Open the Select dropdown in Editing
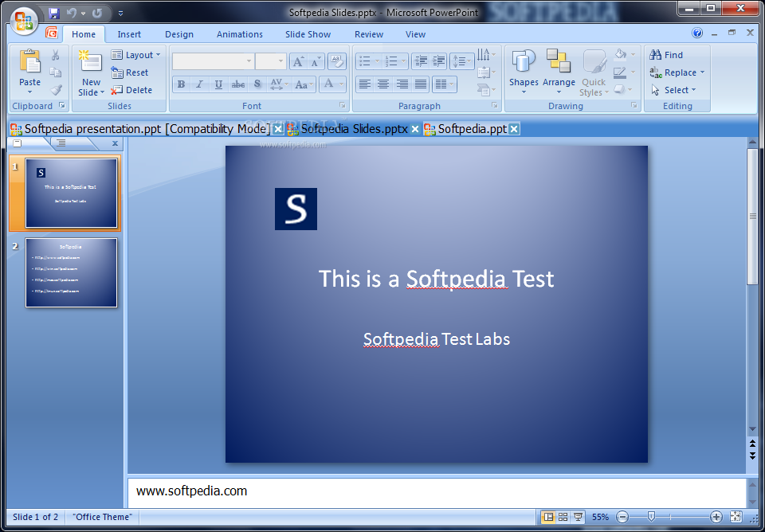 673,90
